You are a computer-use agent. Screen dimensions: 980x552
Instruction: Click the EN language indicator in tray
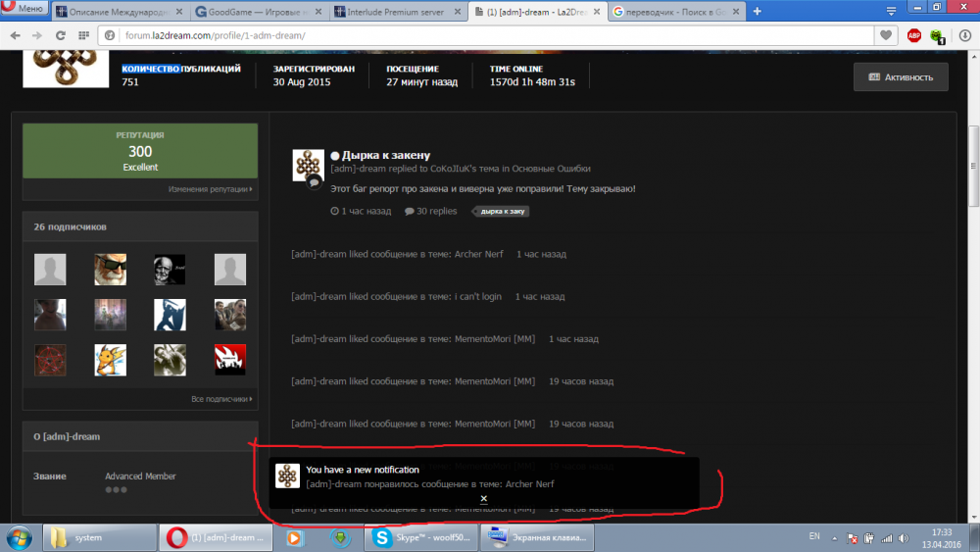point(814,536)
